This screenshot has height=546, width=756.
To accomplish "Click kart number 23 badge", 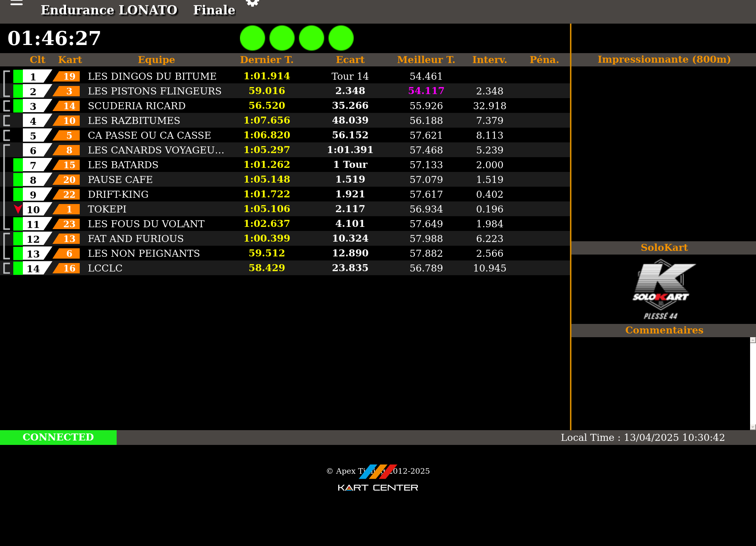I will [66, 224].
